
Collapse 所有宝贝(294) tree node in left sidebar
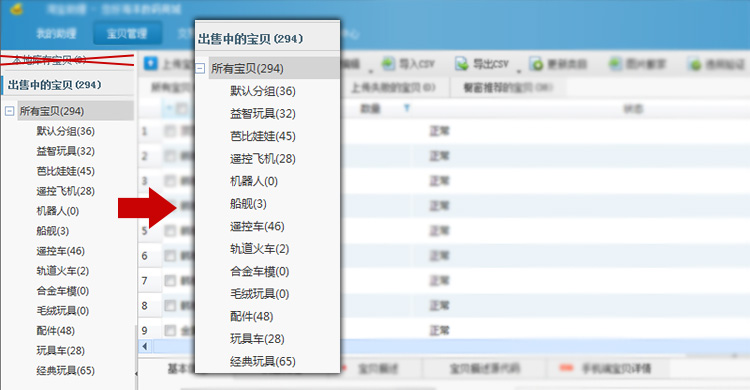pyautogui.click(x=9, y=111)
